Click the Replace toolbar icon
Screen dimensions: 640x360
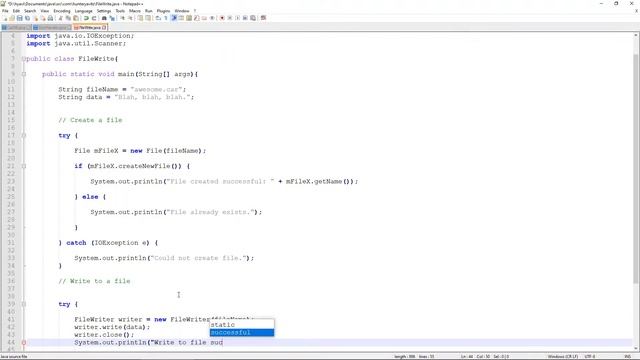click(x=112, y=18)
